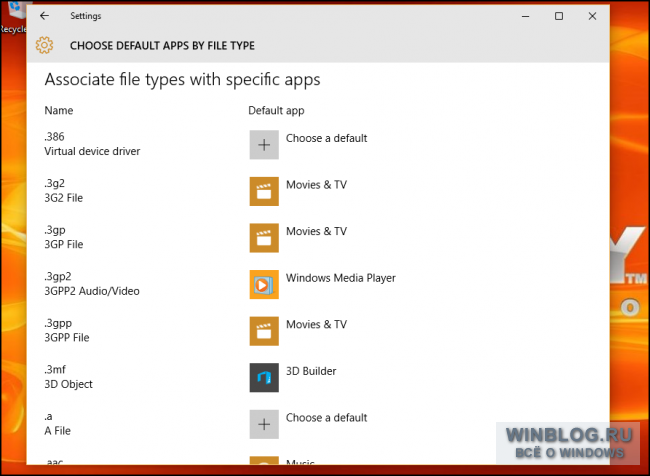Change Movies & TV default for .3gp

316,231
